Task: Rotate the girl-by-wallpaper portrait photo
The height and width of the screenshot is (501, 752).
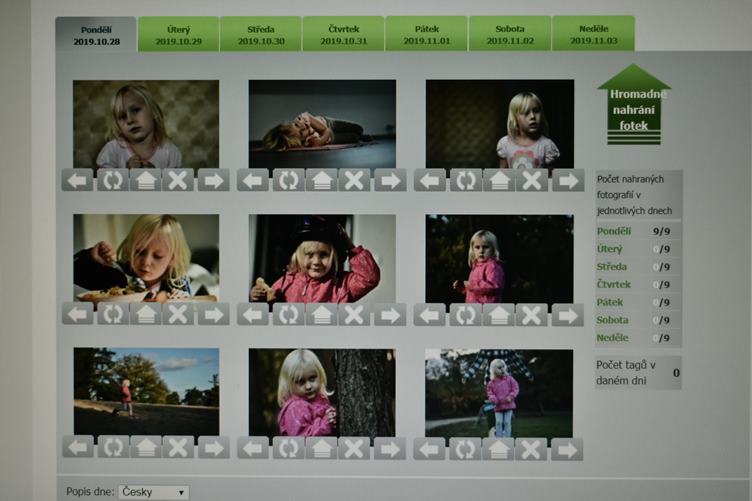Action: tap(112, 181)
